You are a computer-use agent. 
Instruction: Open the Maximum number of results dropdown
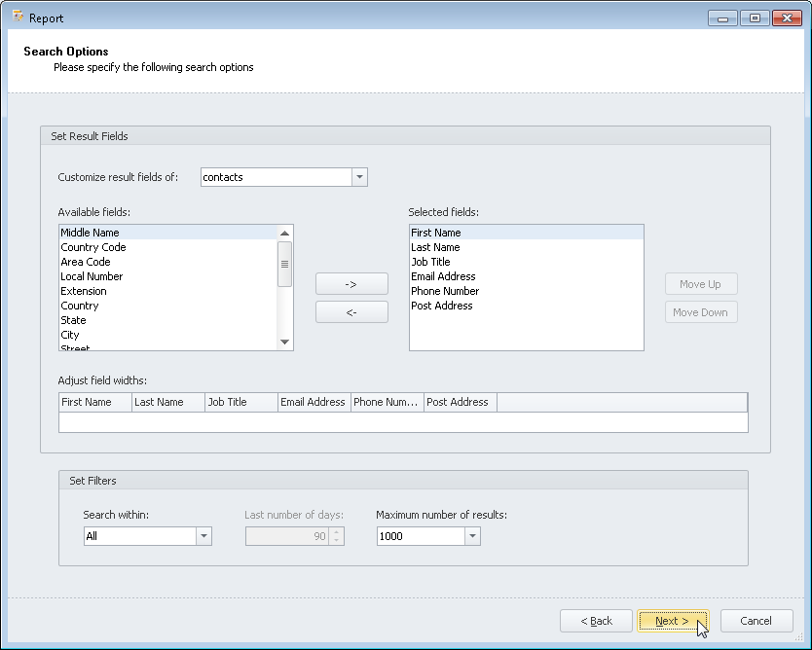472,536
